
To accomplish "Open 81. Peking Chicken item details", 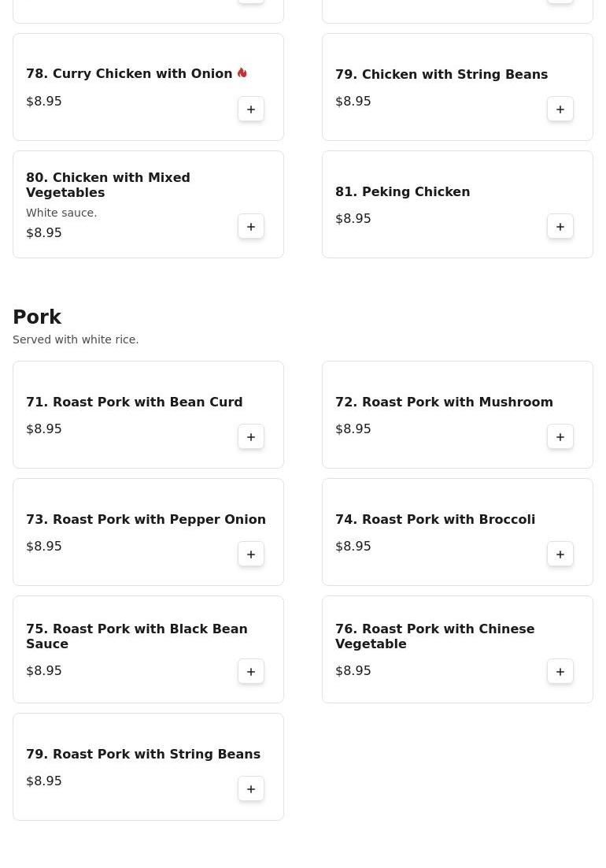I will click(x=402, y=191).
